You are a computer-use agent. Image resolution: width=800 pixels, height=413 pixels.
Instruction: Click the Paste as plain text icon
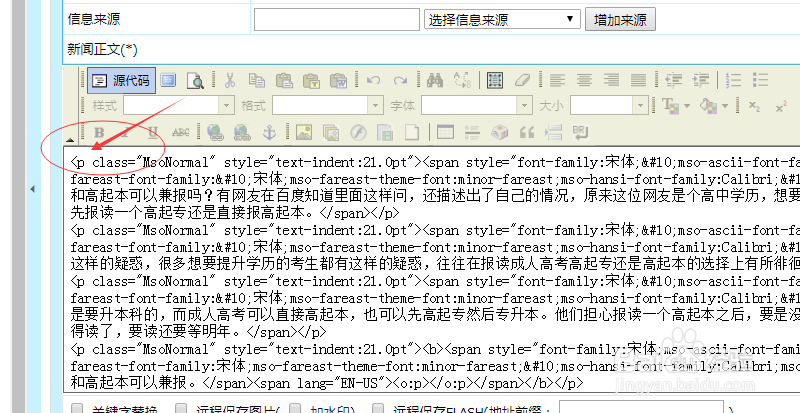311,80
